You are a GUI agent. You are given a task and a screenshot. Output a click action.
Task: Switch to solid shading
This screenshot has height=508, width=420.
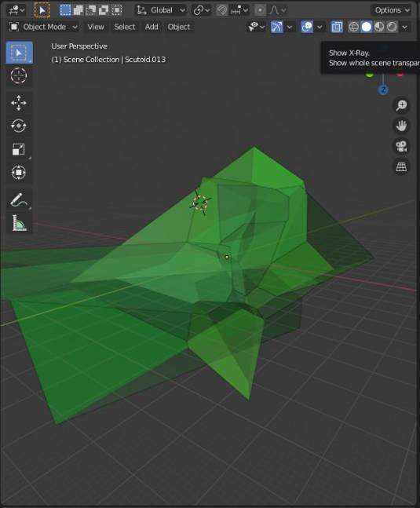click(x=367, y=27)
